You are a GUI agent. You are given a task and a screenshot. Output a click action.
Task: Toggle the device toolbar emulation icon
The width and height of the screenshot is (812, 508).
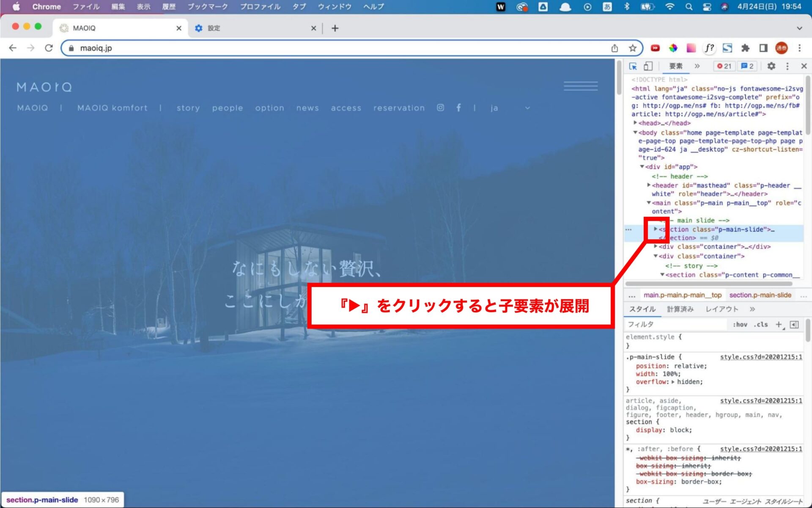click(x=648, y=66)
